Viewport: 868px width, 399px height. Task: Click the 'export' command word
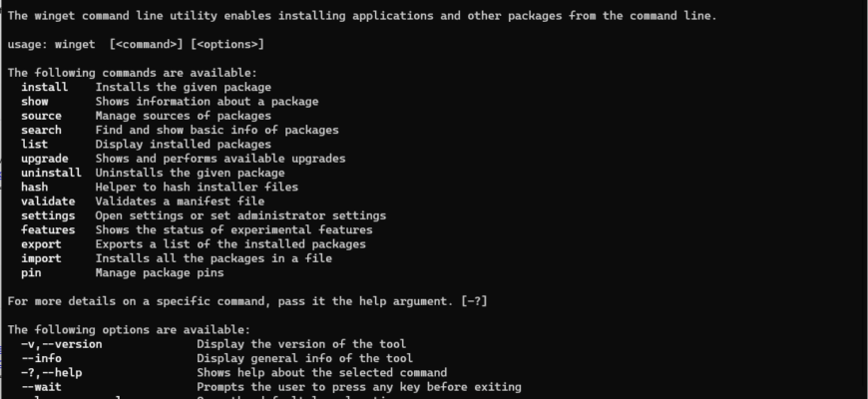pos(41,244)
